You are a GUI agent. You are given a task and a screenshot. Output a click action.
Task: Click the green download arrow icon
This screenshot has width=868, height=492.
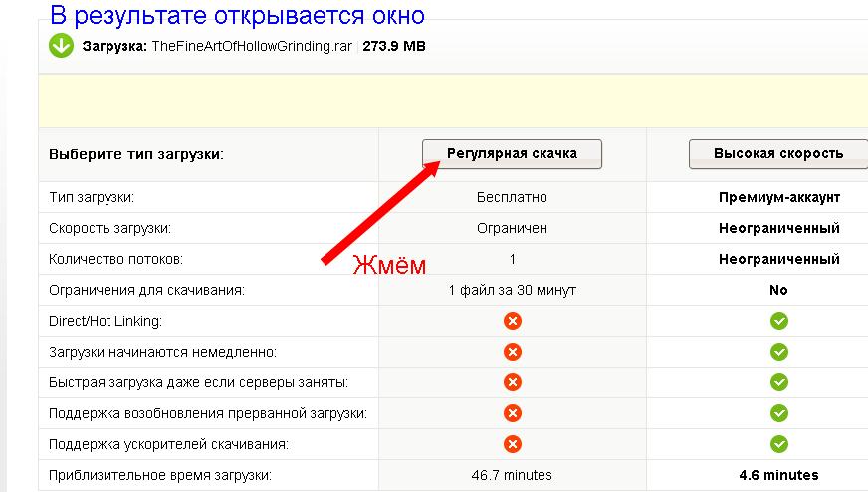click(x=61, y=46)
